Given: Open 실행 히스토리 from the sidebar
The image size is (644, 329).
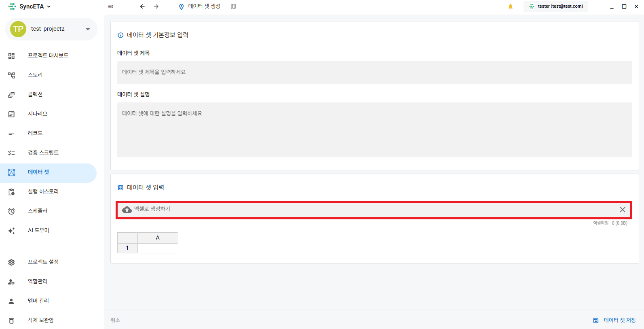Looking at the screenshot, I should pyautogui.click(x=43, y=191).
